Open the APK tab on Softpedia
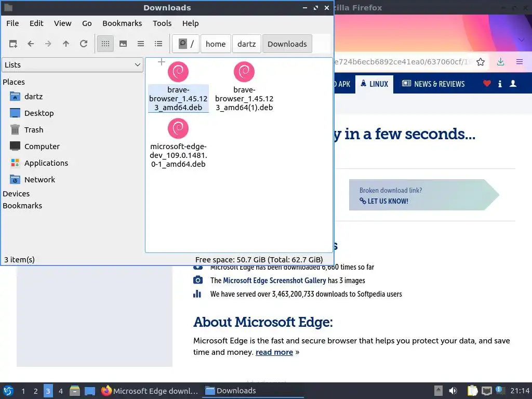Image resolution: width=532 pixels, height=399 pixels. [343, 84]
